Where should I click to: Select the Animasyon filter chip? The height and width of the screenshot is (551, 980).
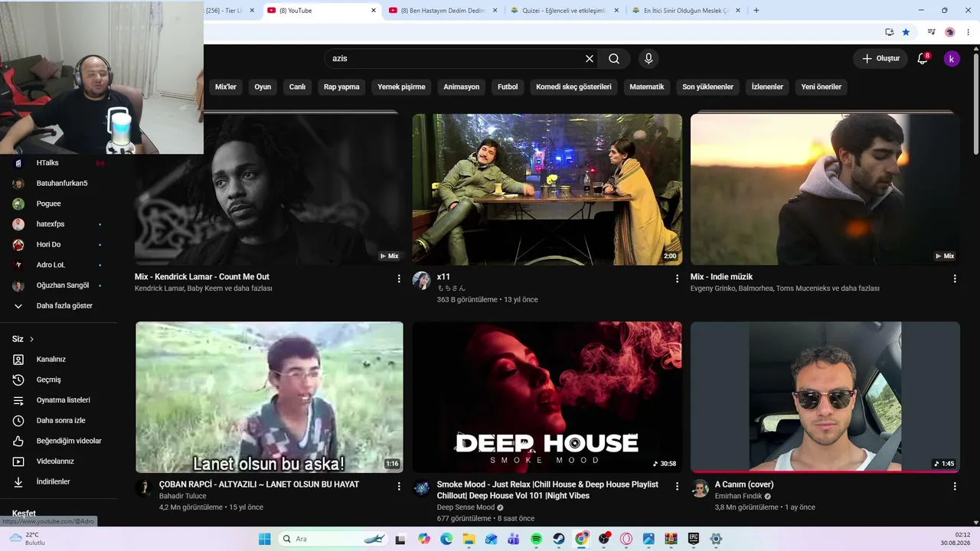click(x=461, y=87)
